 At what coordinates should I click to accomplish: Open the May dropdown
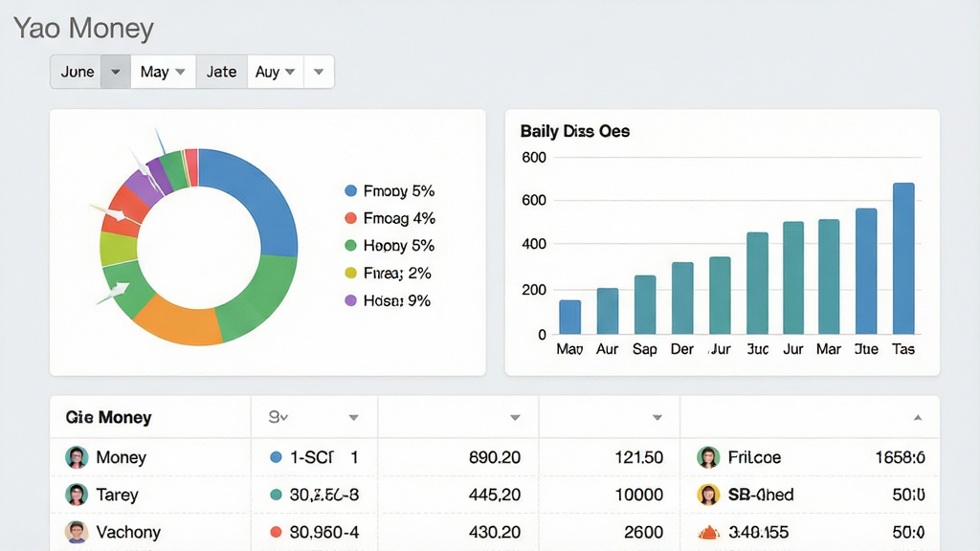tap(163, 72)
